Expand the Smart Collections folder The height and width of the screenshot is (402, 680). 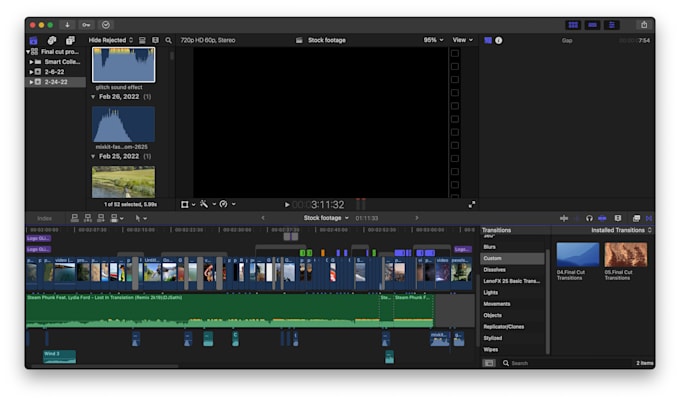[31, 62]
